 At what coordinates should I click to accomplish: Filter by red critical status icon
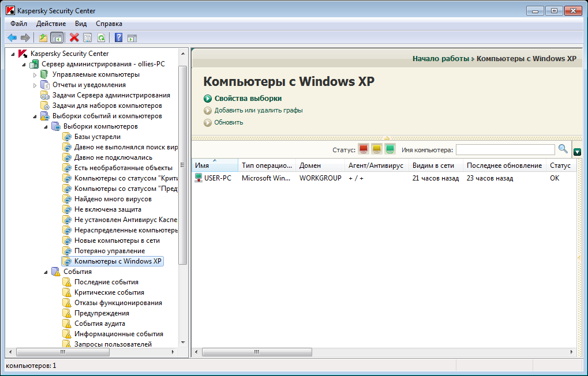(x=364, y=149)
